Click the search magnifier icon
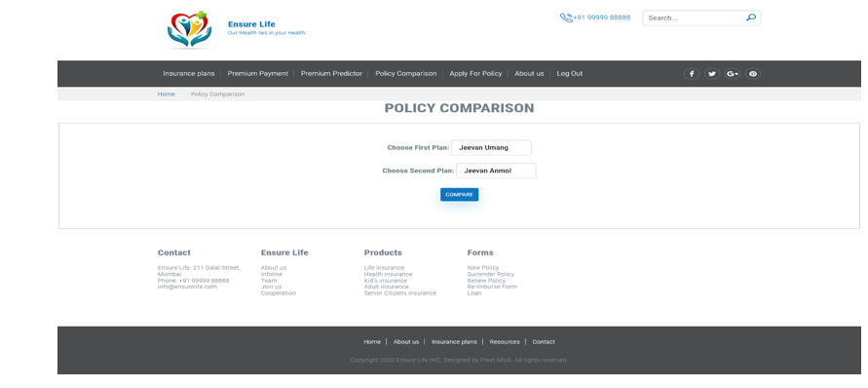 tap(751, 18)
